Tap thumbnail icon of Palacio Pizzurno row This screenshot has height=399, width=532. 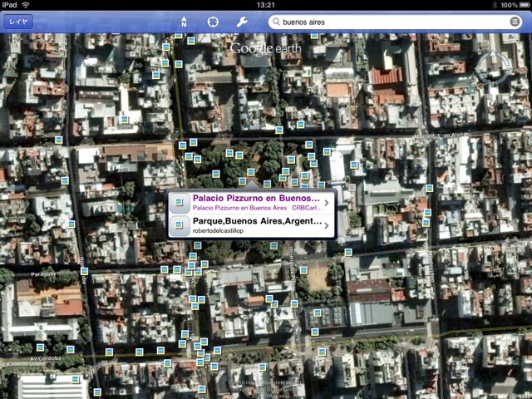coord(180,203)
